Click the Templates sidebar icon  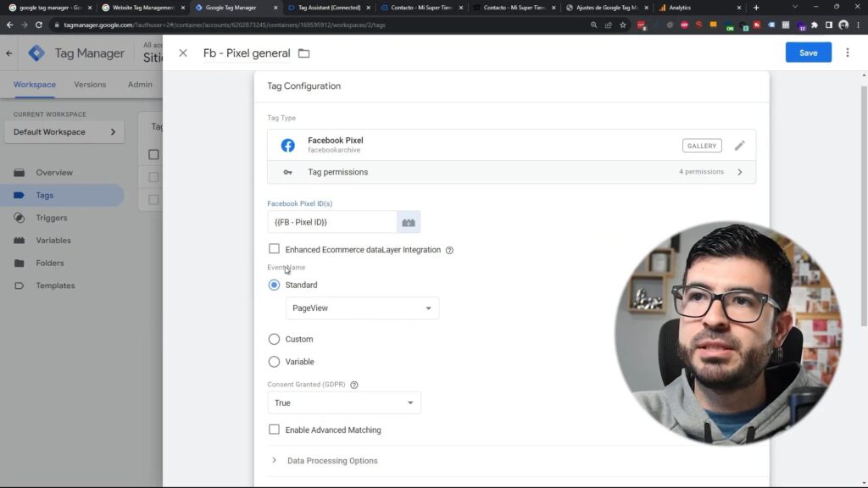click(19, 286)
